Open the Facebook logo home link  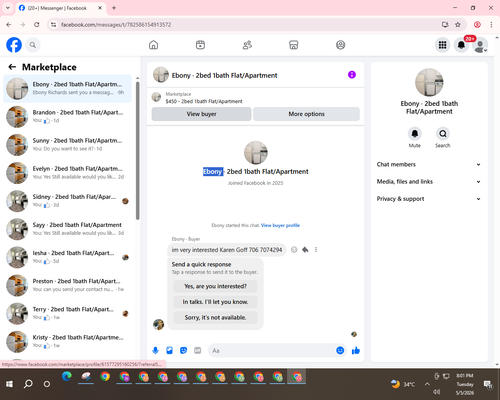pos(14,45)
